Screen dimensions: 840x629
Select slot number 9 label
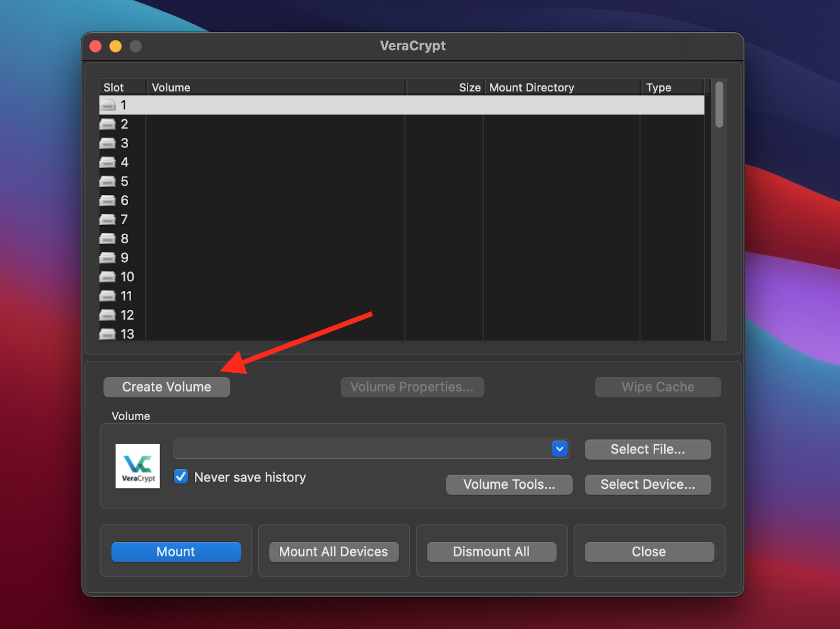tap(124, 258)
